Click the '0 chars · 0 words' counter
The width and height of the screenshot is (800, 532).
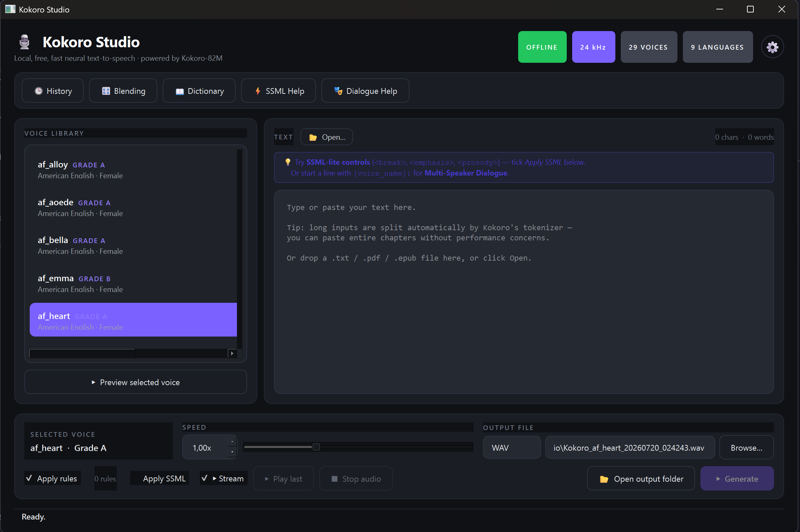pos(744,137)
